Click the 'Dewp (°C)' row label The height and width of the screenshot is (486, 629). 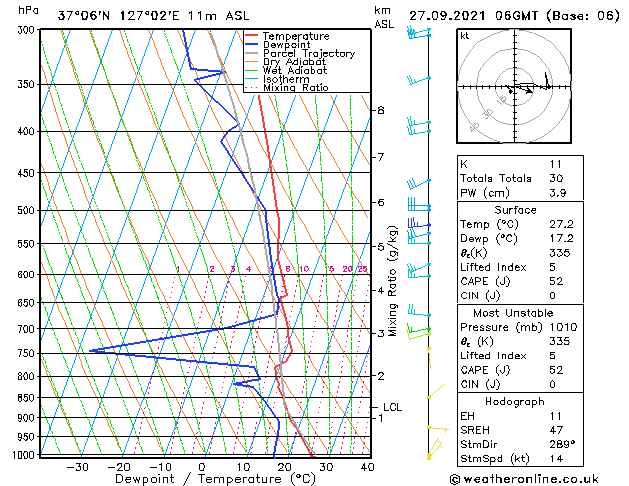point(489,239)
